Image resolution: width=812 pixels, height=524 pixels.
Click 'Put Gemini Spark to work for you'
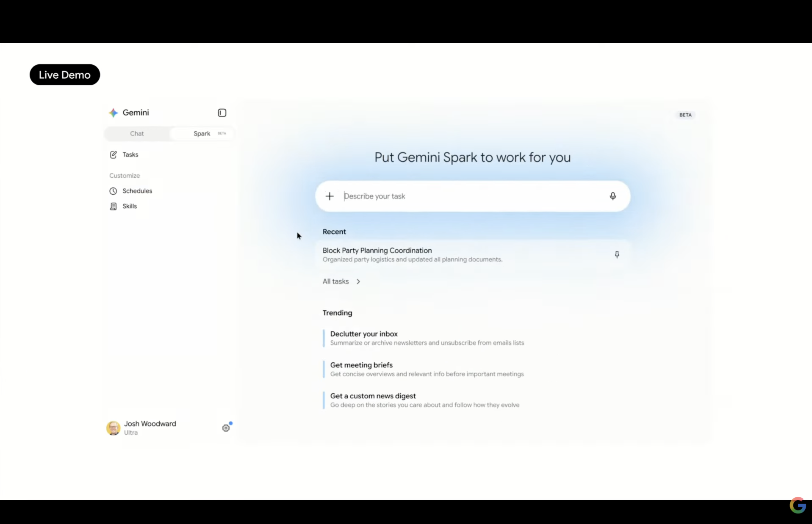tap(472, 157)
